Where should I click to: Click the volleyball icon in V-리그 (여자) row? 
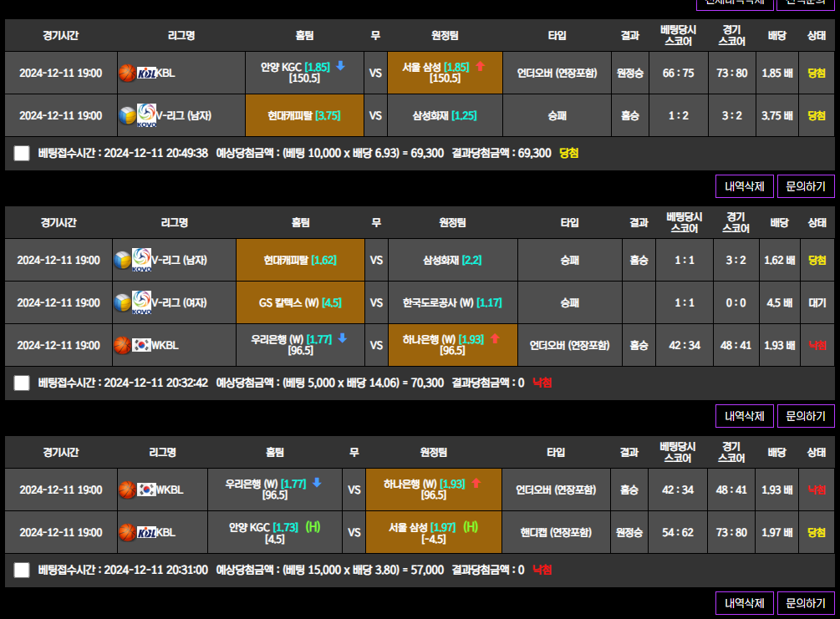[123, 302]
